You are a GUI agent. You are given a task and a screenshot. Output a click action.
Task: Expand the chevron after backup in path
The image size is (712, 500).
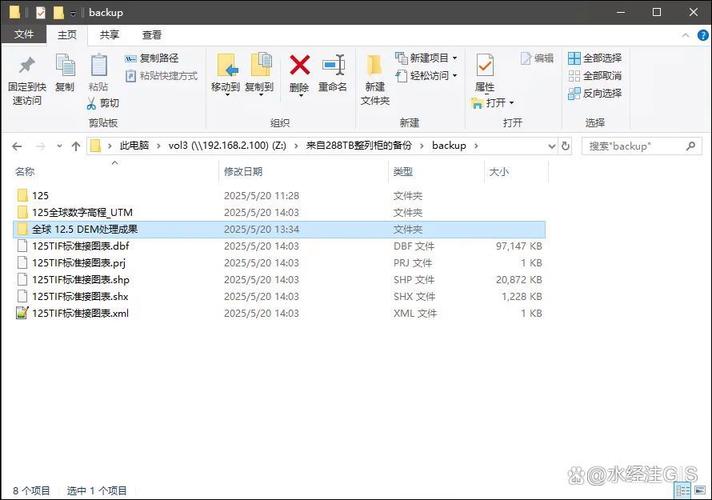pos(476,146)
